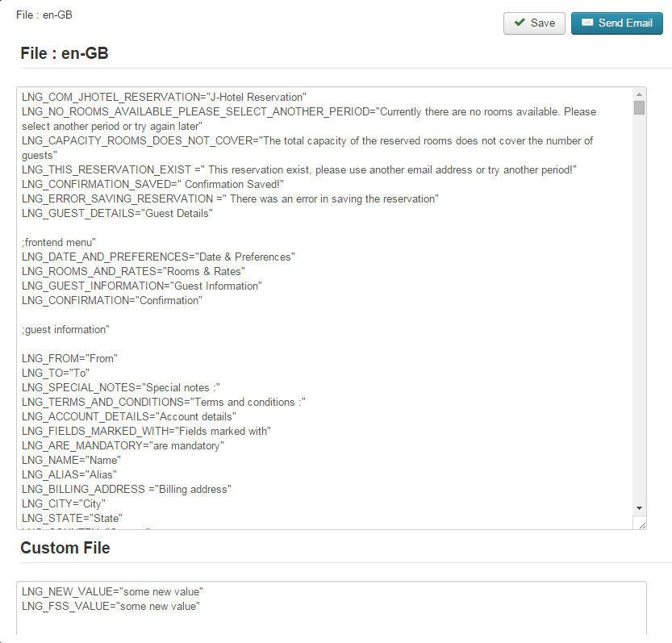Click the Save button
672x643 pixels.
coord(534,23)
